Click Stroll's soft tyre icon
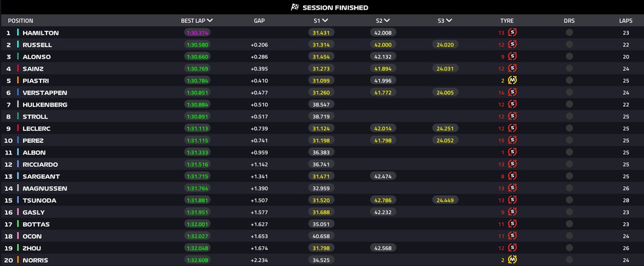The image size is (644, 266). [x=512, y=116]
